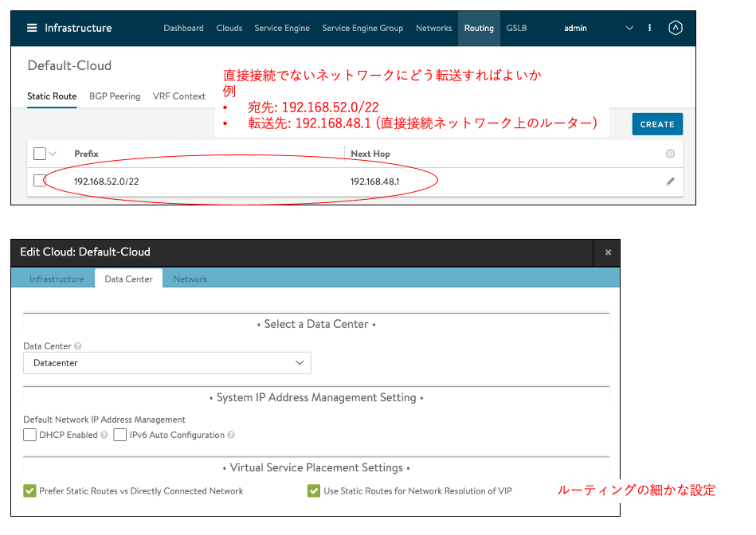Click help icon beside IPv6 Auto Configuration
The height and width of the screenshot is (535, 756).
[231, 435]
